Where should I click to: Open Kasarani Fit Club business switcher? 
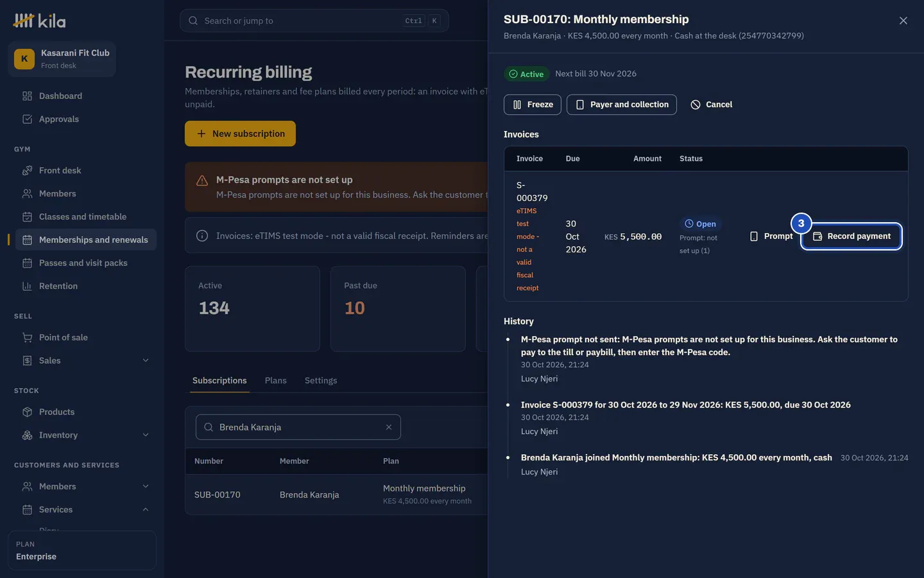click(x=62, y=58)
